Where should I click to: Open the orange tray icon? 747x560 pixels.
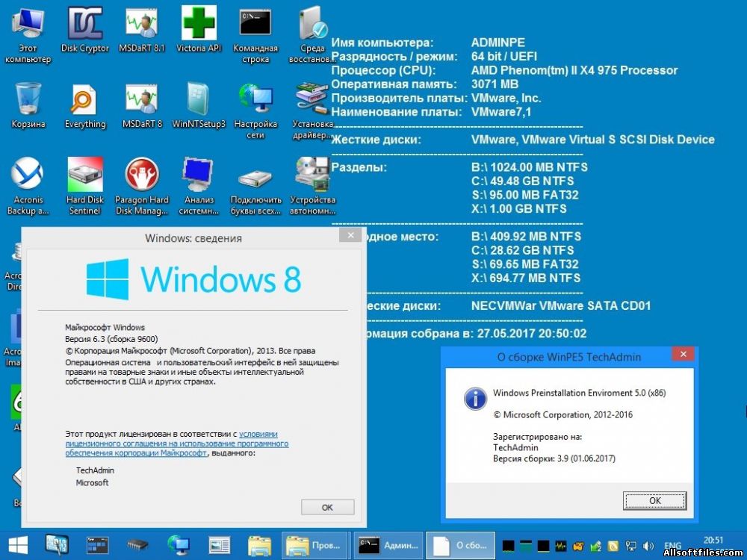(x=578, y=546)
